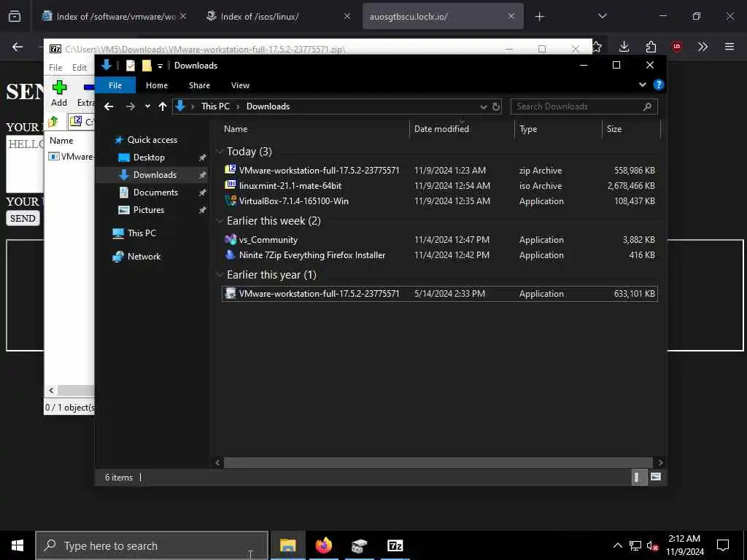This screenshot has width=747, height=560.
Task: Open the notification center icon
Action: click(x=723, y=545)
